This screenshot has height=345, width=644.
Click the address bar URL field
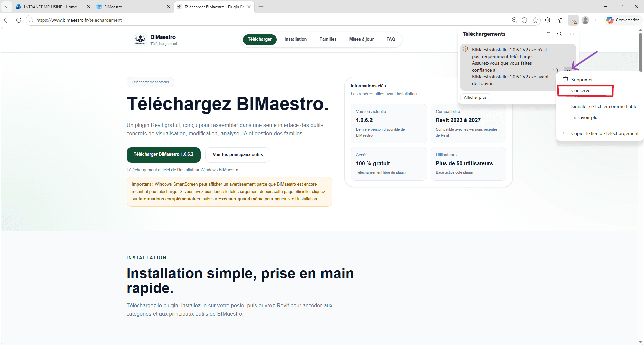coord(268,20)
